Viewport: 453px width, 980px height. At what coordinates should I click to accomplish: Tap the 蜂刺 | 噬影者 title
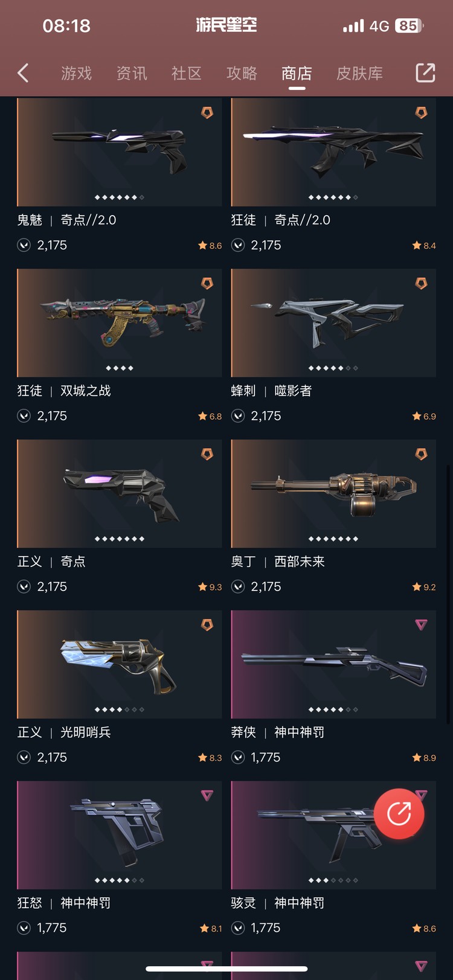tap(271, 391)
